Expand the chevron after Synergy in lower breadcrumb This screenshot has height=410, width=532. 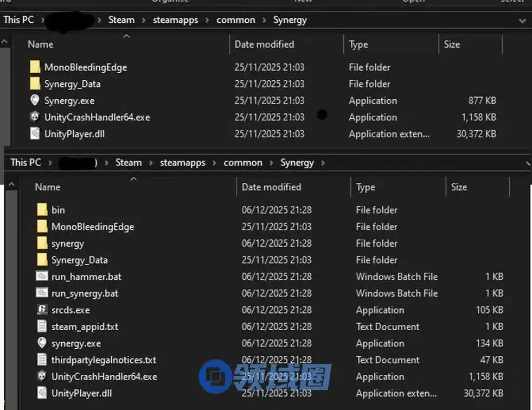point(323,163)
